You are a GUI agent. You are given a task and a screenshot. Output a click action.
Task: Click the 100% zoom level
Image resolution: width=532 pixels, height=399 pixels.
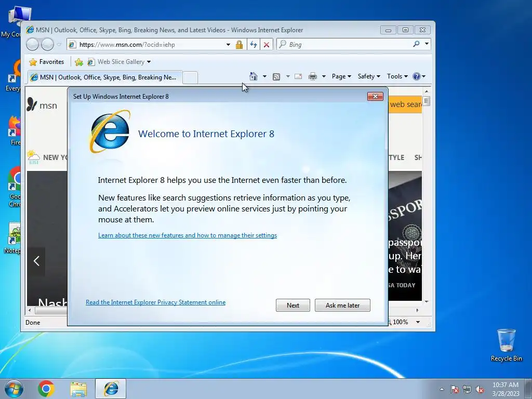[400, 322]
